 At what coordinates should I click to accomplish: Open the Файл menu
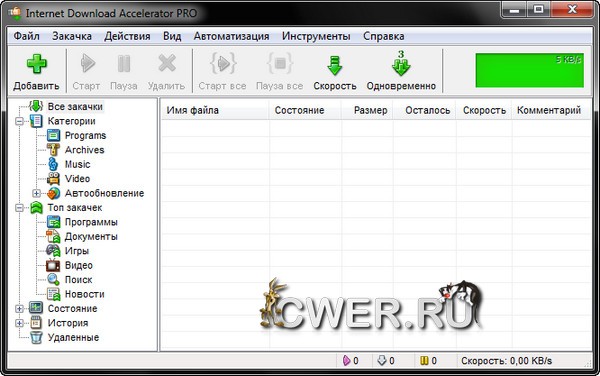point(26,36)
